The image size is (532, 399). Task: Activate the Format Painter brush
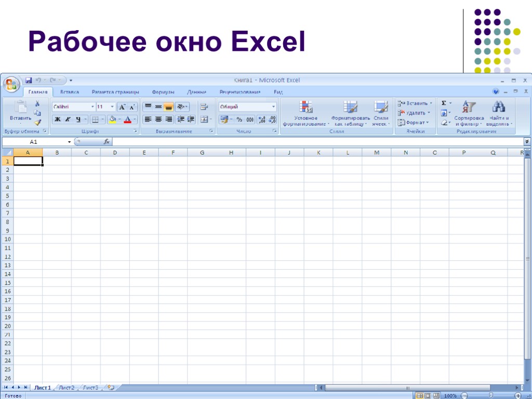37,123
